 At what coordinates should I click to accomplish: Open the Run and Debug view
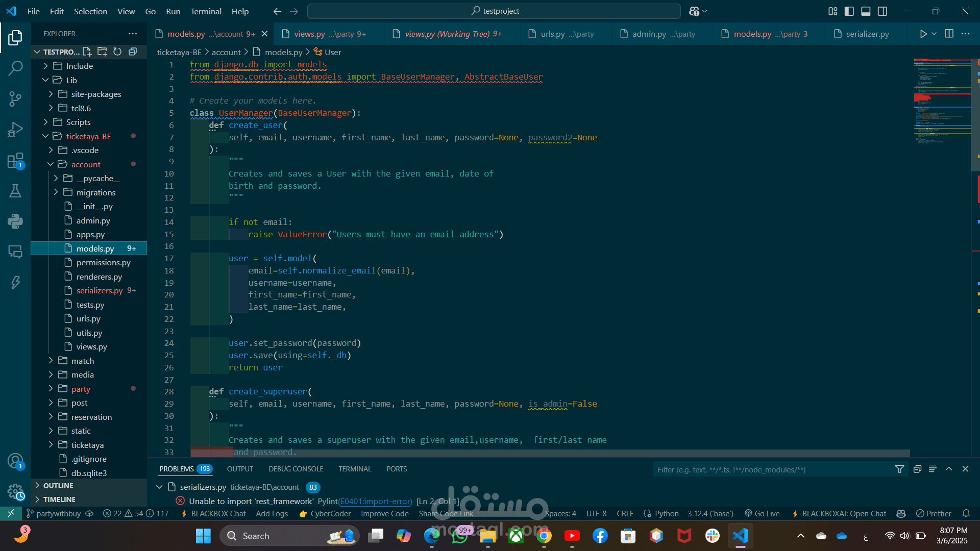point(15,130)
